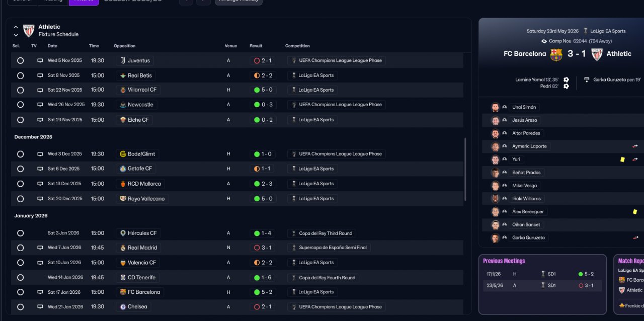Click the Athletic club crest in header

29,31
